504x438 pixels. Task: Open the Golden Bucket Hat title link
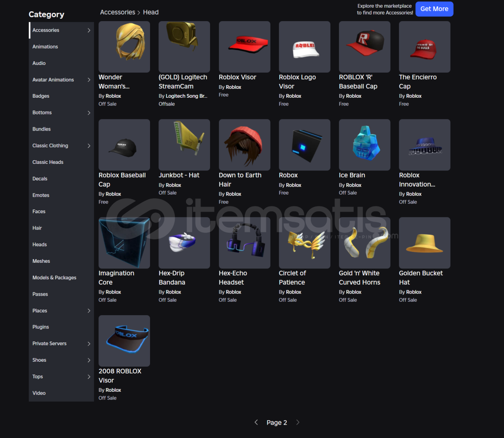(x=421, y=278)
